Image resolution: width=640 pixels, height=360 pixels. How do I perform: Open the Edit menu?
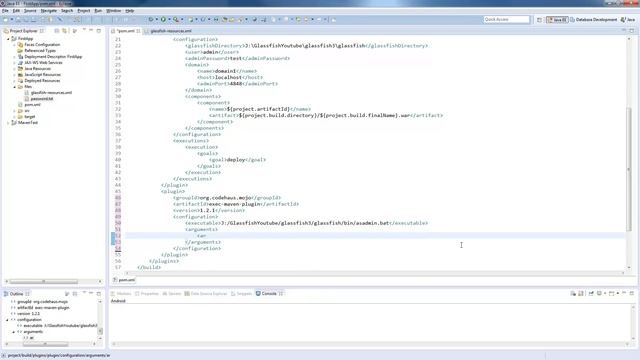click(x=16, y=11)
